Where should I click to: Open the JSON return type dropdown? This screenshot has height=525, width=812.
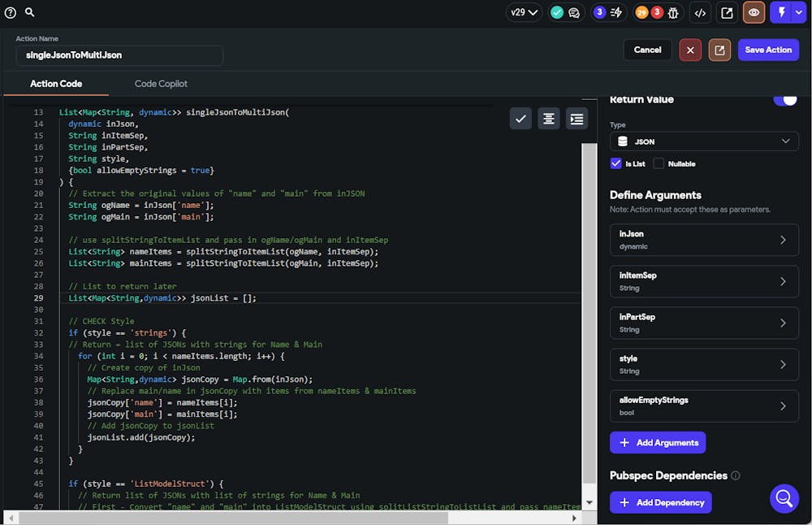point(704,141)
